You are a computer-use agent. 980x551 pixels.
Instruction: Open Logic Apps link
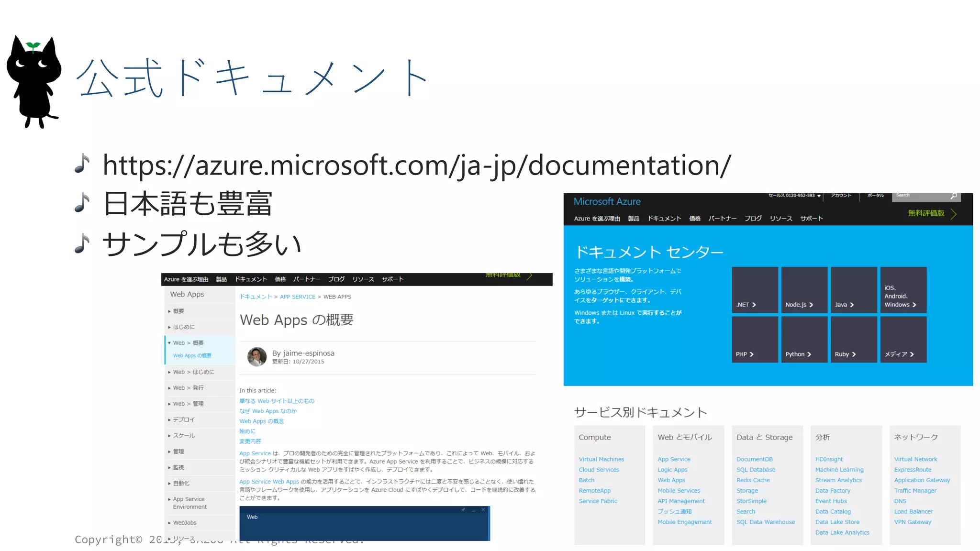[x=672, y=470]
